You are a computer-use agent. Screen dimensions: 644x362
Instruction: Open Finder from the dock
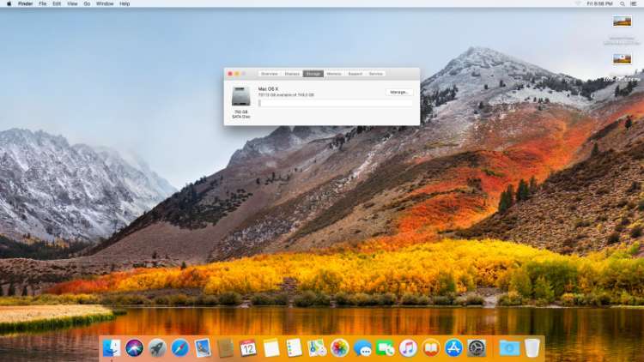112,347
